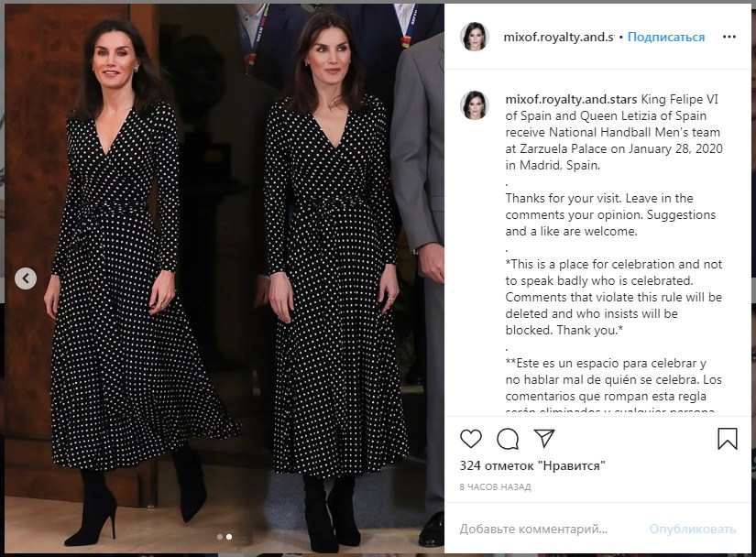Viewport: 756px width, 557px height.
Task: Click the 8 часов назад timestamp
Action: coord(495,487)
